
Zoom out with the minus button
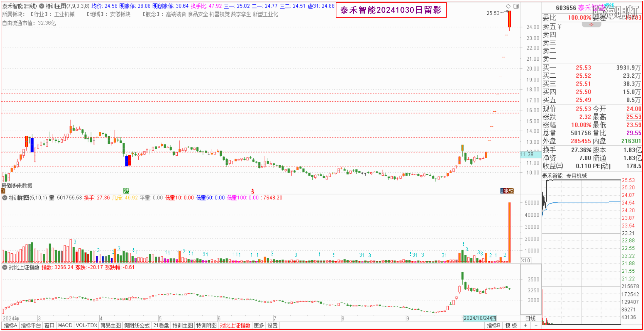click(536, 326)
